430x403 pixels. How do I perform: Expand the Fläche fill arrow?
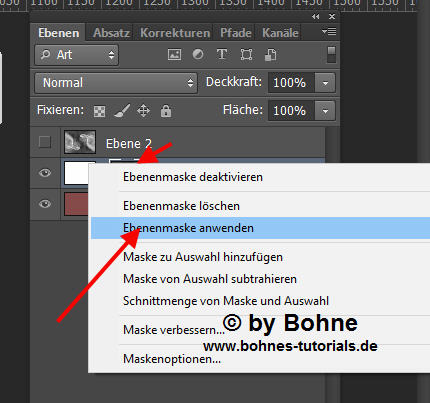tap(325, 111)
